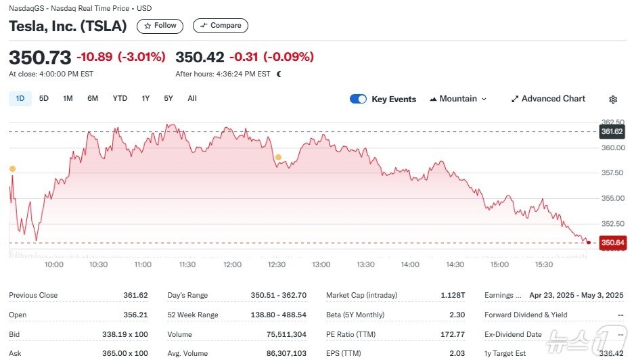The image size is (634, 364).
Task: Expand the Mountain chart type dropdown chevron
Action: 484,99
